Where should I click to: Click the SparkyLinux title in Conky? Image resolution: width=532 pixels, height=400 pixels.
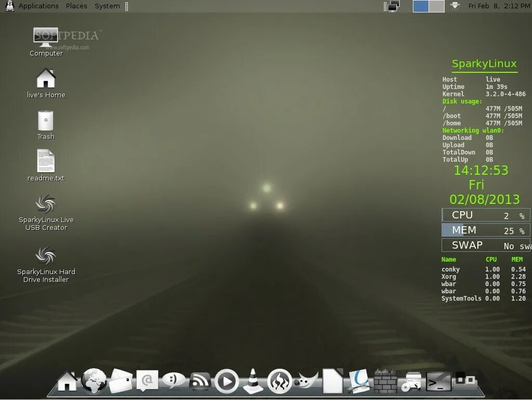(x=484, y=63)
